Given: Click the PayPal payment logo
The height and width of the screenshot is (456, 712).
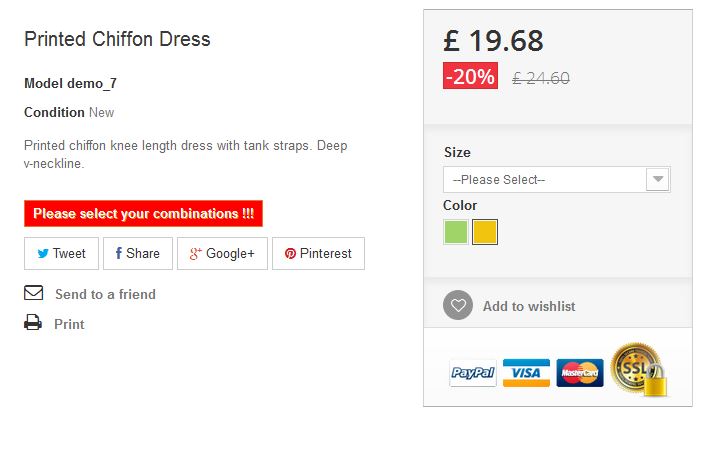Looking at the screenshot, I should (473, 373).
